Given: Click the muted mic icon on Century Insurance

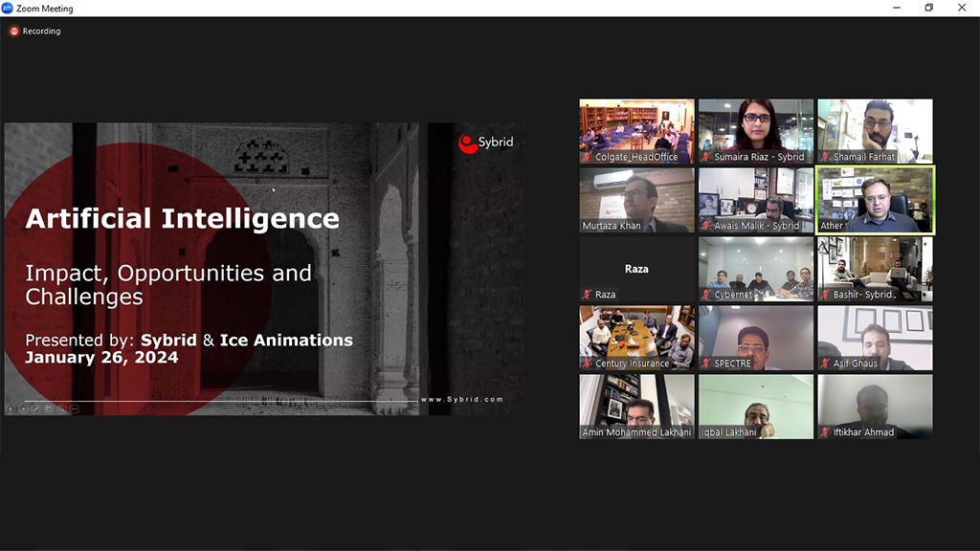Looking at the screenshot, I should coord(587,363).
